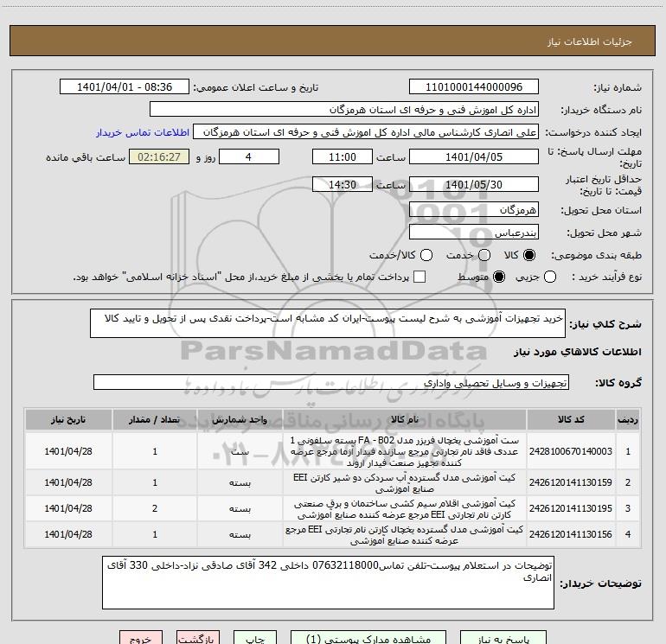Image resolution: width=666 pixels, height=644 pixels.
Task: Choose the متوسط purchase process option
Action: point(499,277)
